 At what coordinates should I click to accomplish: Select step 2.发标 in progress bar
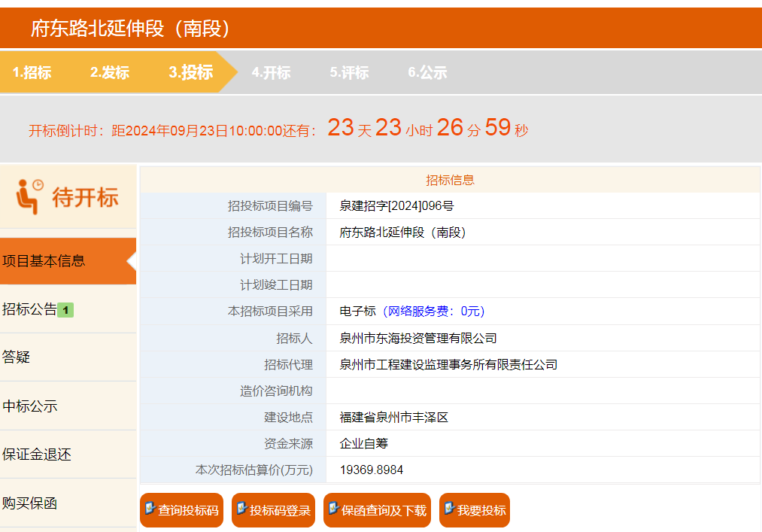(110, 72)
